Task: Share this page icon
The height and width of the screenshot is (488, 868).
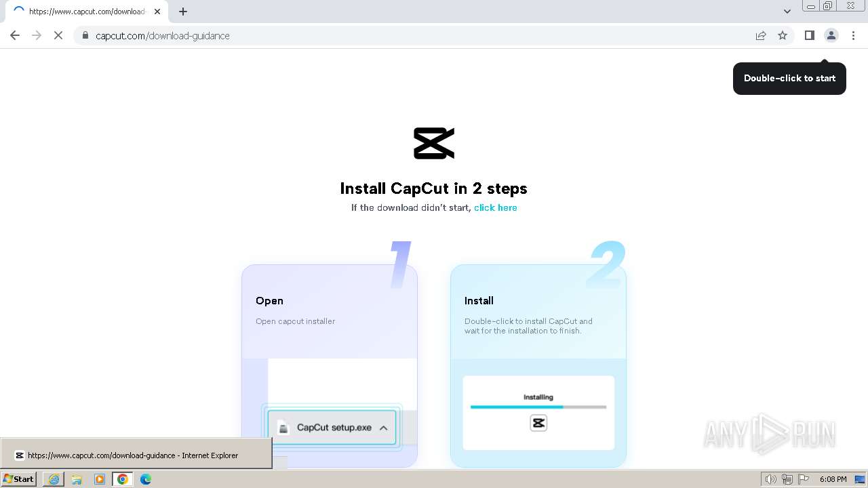Action: click(761, 35)
